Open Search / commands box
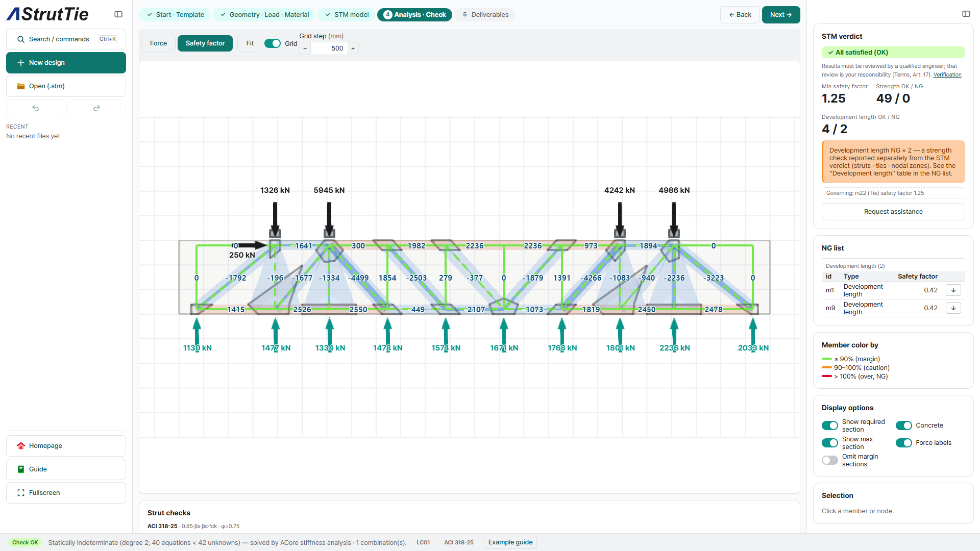This screenshot has width=980, height=551. click(66, 39)
